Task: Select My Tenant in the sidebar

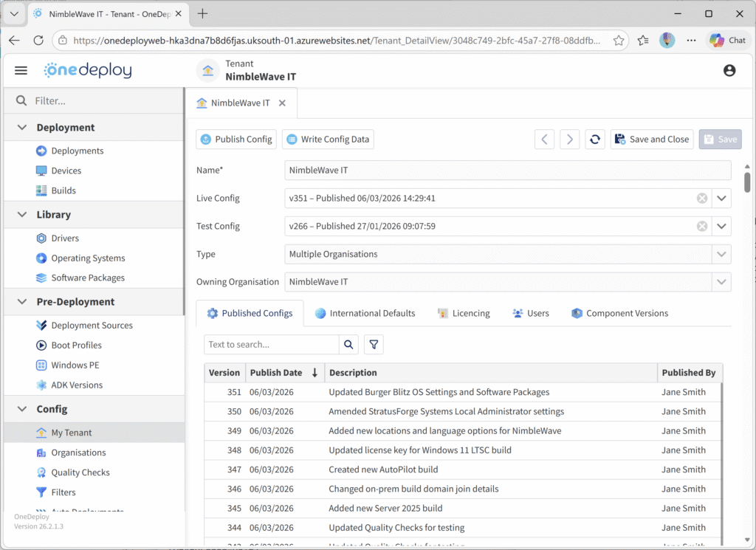Action: click(x=94, y=433)
